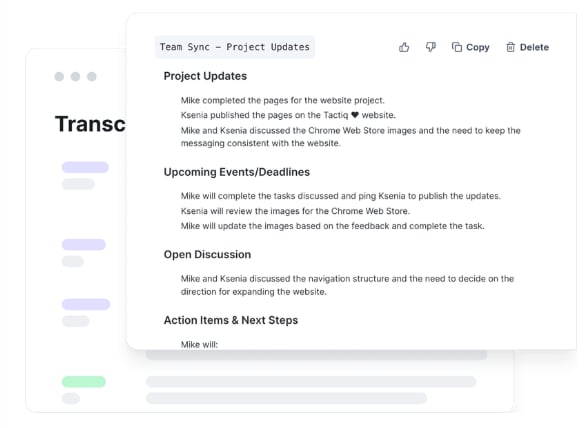Image resolution: width=587 pixels, height=428 pixels.
Task: Click the thumbs up icon
Action: (x=404, y=47)
